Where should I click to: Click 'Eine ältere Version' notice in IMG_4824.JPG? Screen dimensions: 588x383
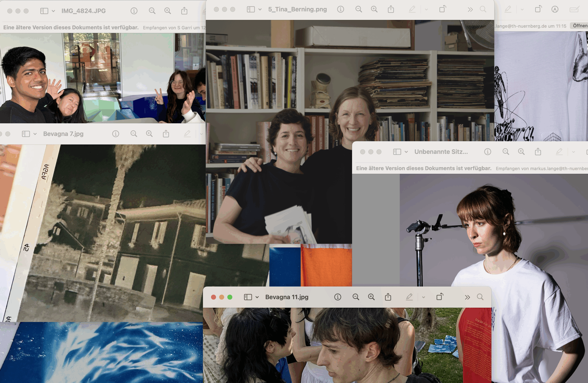[x=71, y=27]
